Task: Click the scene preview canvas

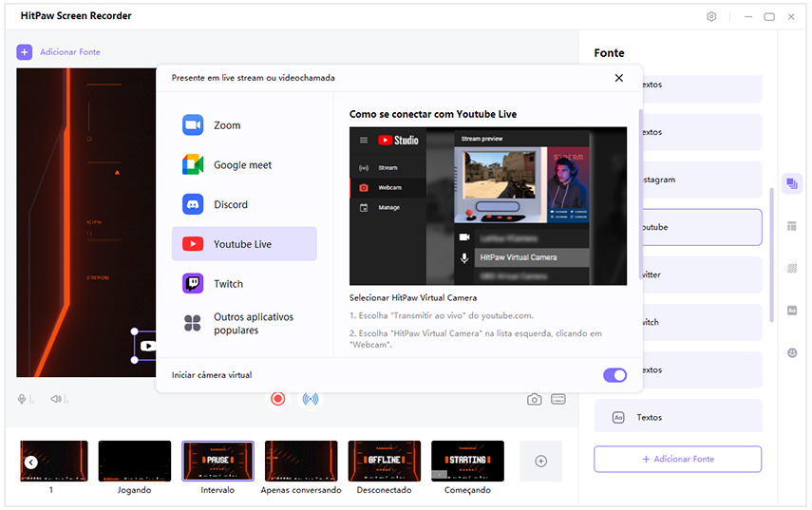Action: click(86, 222)
